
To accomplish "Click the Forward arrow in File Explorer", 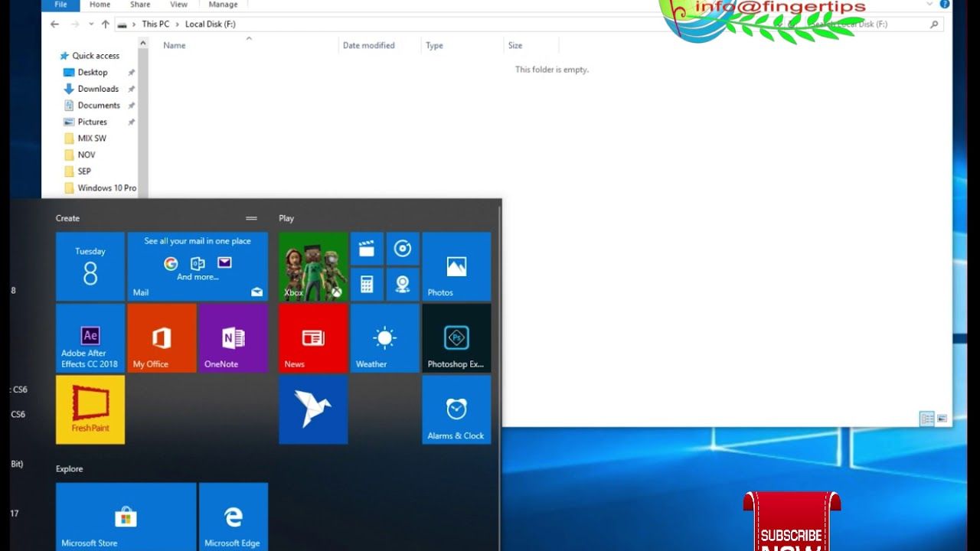I will point(74,24).
